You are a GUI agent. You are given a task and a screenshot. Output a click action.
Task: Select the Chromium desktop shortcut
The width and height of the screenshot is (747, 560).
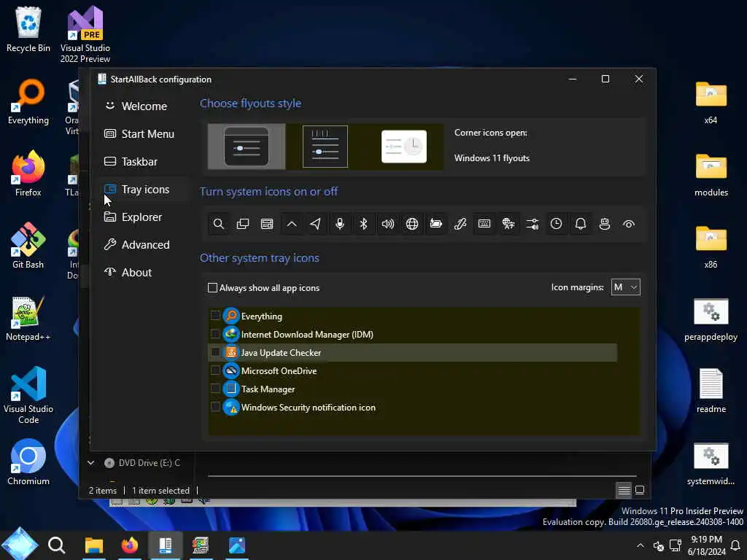[x=28, y=462]
